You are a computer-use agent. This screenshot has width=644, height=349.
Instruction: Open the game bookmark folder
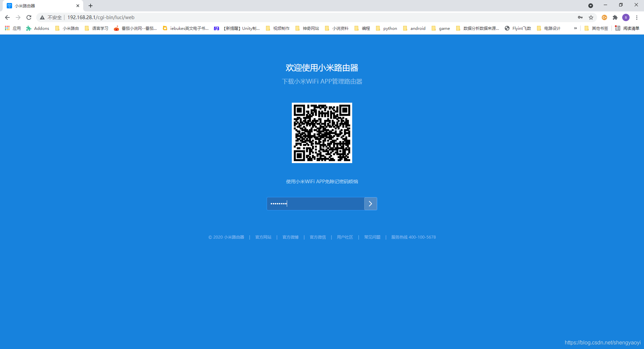[441, 28]
